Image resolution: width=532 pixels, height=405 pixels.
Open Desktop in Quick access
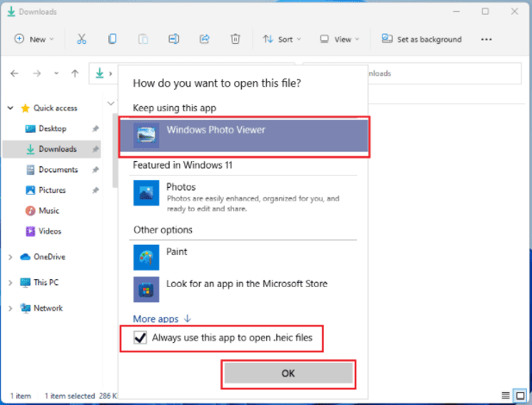53,128
